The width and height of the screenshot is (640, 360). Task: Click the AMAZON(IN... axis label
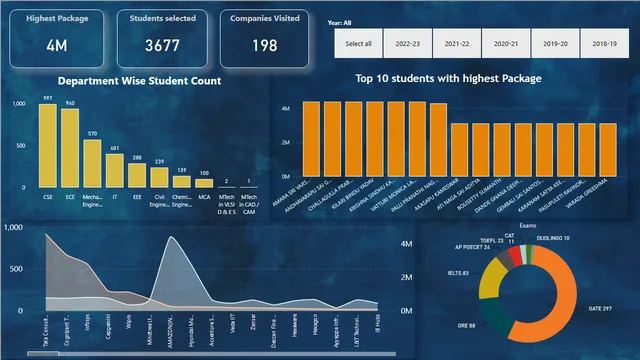(x=171, y=331)
